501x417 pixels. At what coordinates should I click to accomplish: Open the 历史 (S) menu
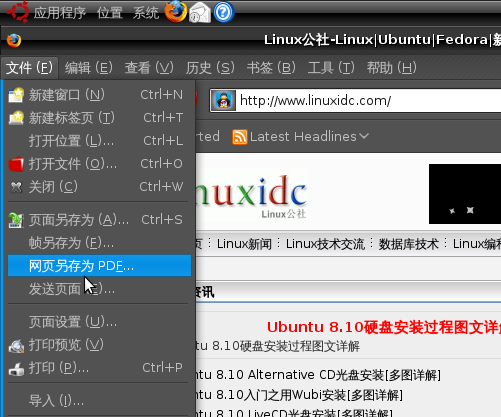(210, 68)
